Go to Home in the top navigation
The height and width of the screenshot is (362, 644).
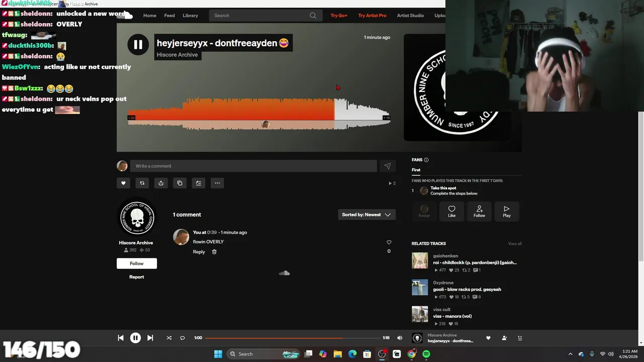[x=149, y=16]
